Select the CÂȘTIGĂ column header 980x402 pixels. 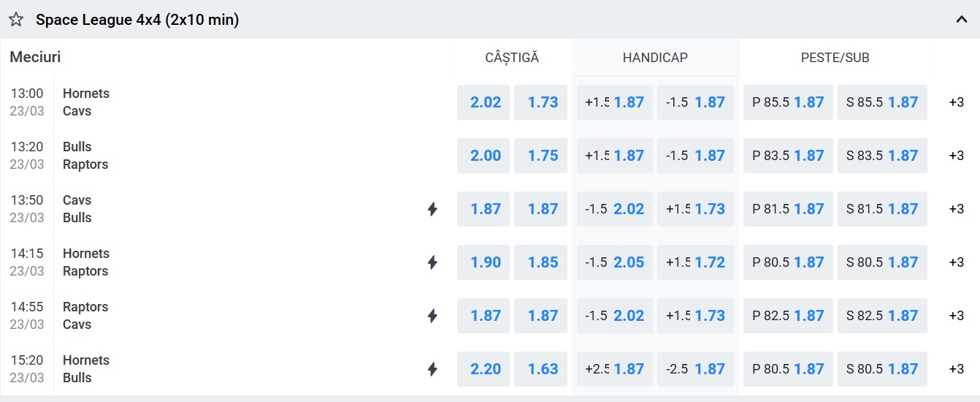[512, 58]
